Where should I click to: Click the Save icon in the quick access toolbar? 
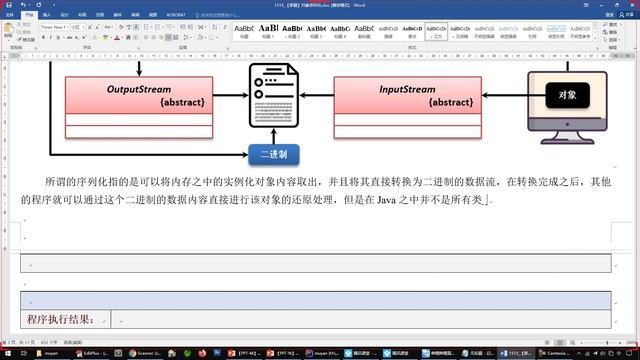point(9,5)
